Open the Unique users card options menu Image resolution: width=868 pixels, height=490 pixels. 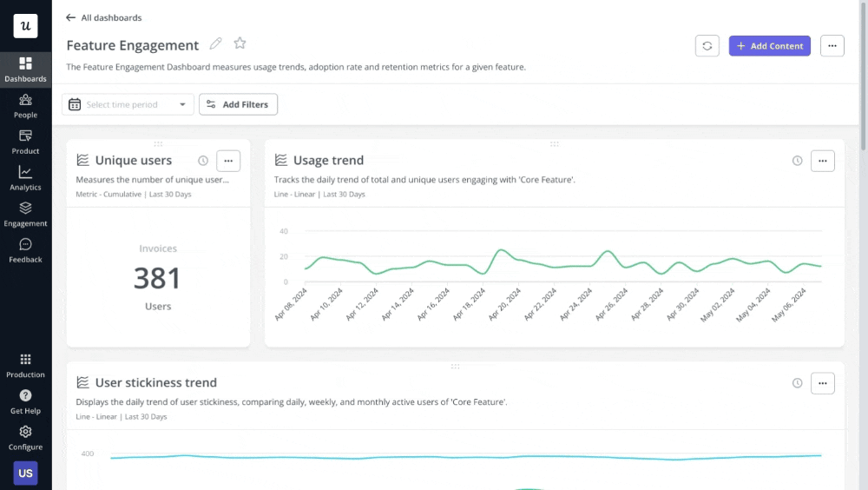click(228, 161)
